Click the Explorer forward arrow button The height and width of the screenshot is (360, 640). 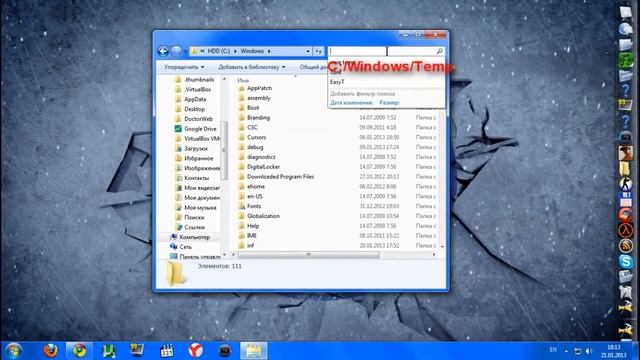pyautogui.click(x=176, y=51)
